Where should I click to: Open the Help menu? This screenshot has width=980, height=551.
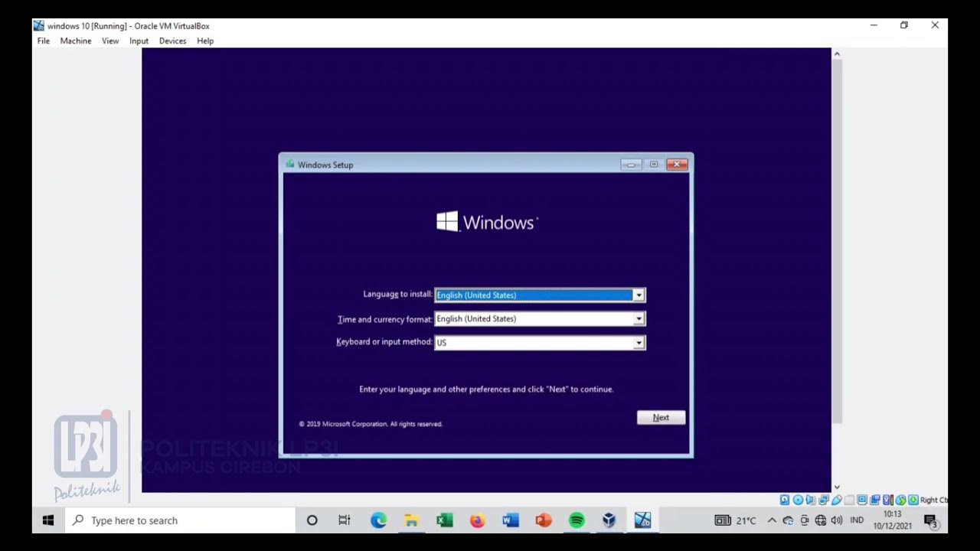(x=205, y=41)
